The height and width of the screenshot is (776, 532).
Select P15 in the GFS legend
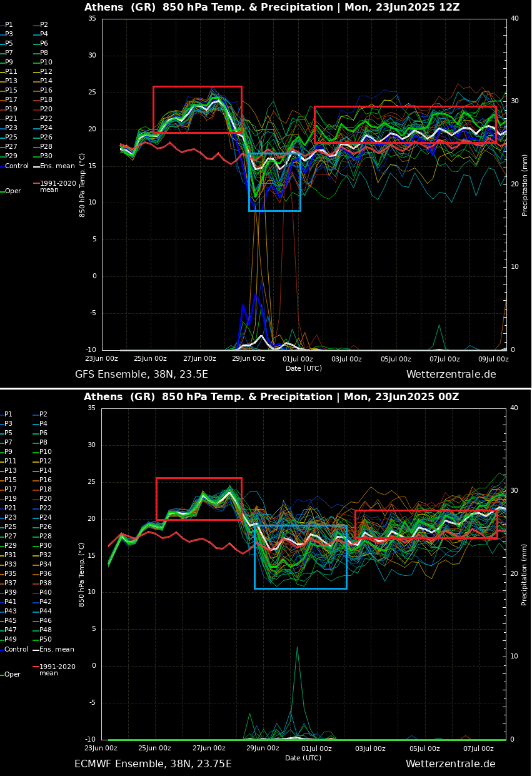(11, 91)
